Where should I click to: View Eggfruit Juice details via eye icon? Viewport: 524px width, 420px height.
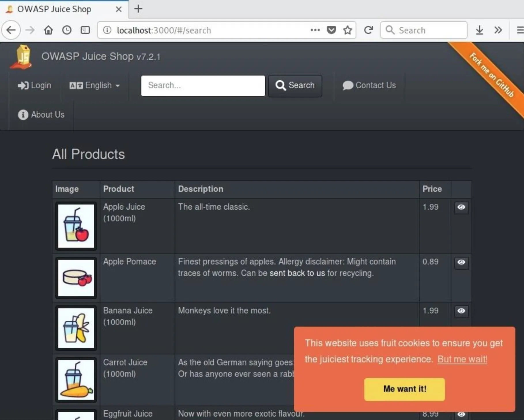461,414
